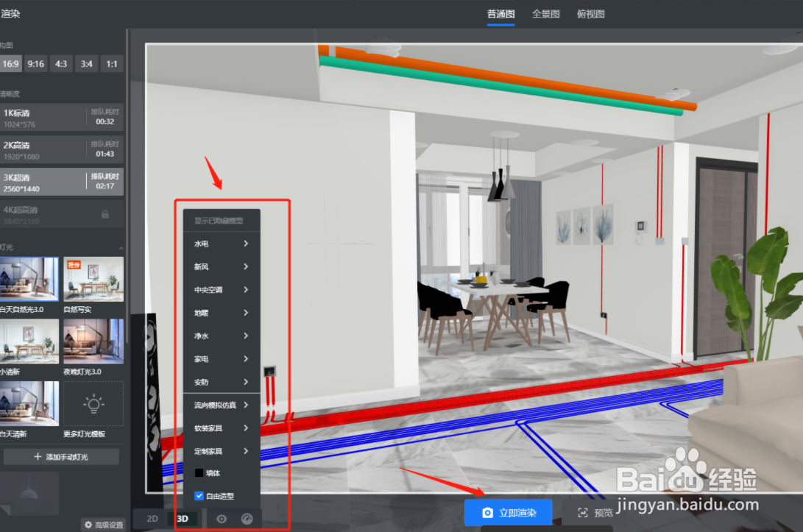Expand the 水电 submenu arrow
803x532 pixels.
tap(246, 244)
